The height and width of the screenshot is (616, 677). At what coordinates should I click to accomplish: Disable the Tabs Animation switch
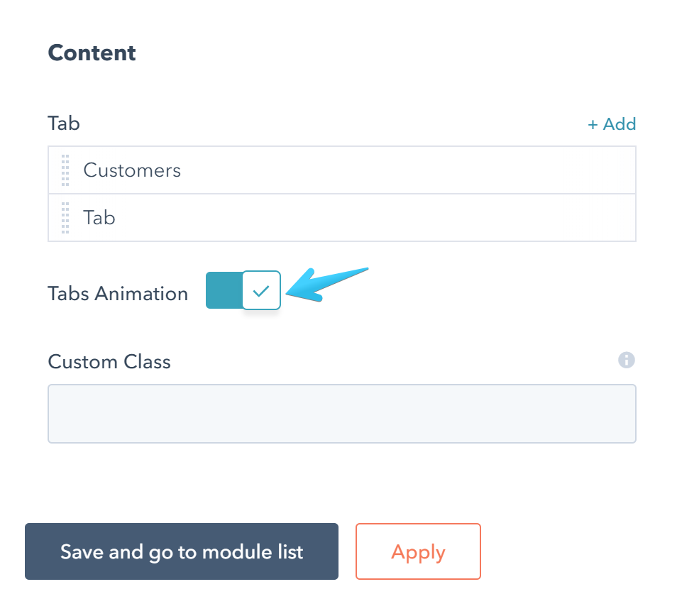[x=243, y=290]
